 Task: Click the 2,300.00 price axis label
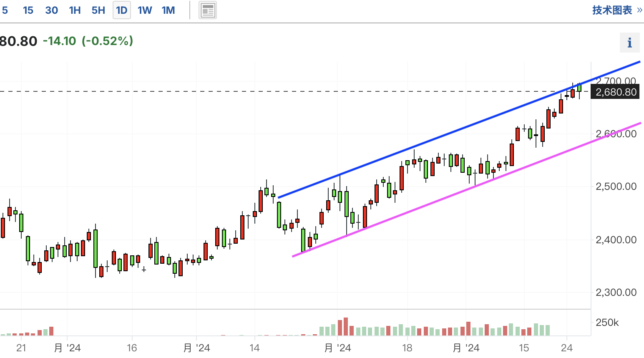point(616,292)
